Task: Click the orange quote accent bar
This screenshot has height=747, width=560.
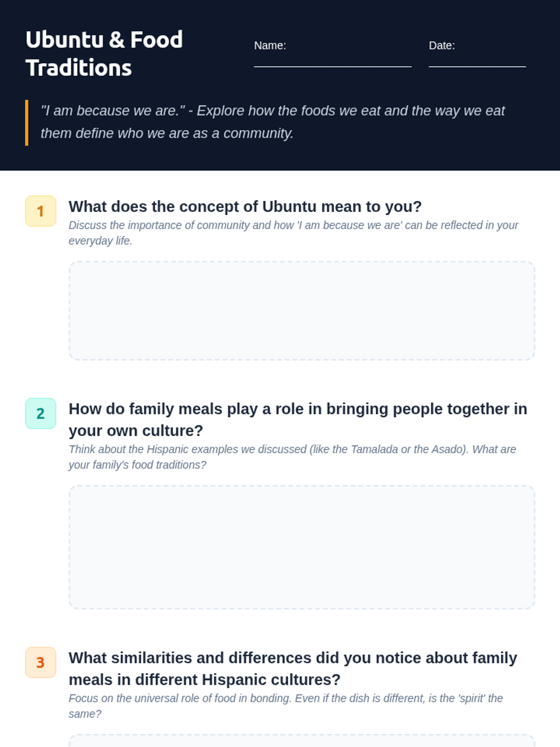Action: click(27, 122)
